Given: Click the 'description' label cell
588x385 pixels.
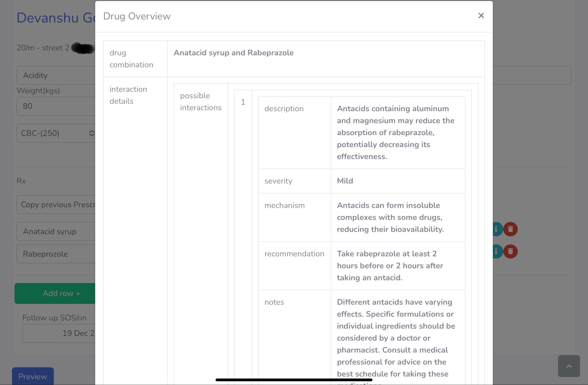Looking at the screenshot, I should 294,133.
